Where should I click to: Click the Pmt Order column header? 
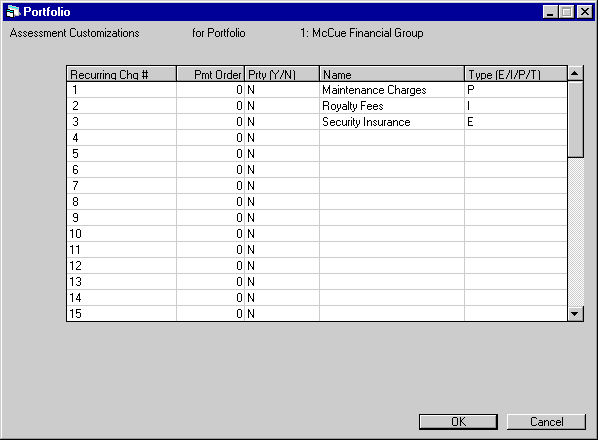pos(211,74)
